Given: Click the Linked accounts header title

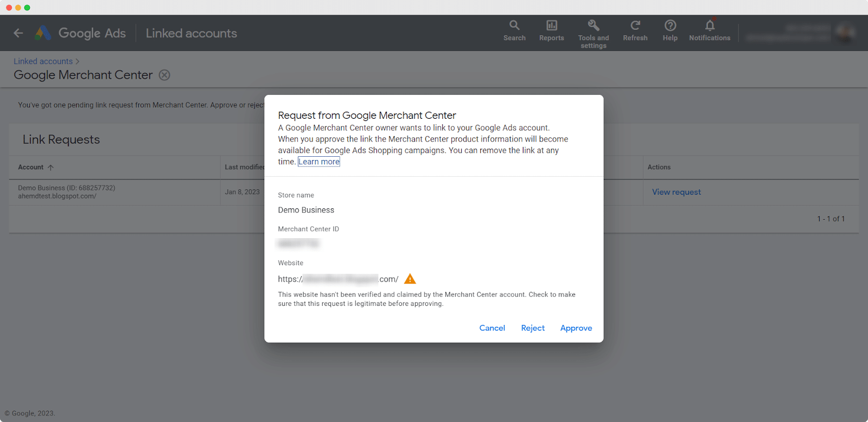Looking at the screenshot, I should pos(192,33).
